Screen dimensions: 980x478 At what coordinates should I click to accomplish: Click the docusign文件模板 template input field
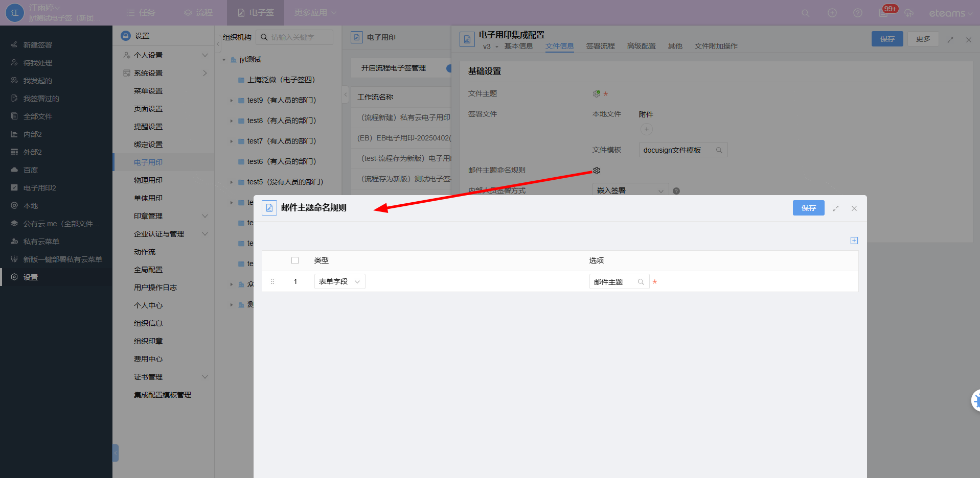coord(677,150)
